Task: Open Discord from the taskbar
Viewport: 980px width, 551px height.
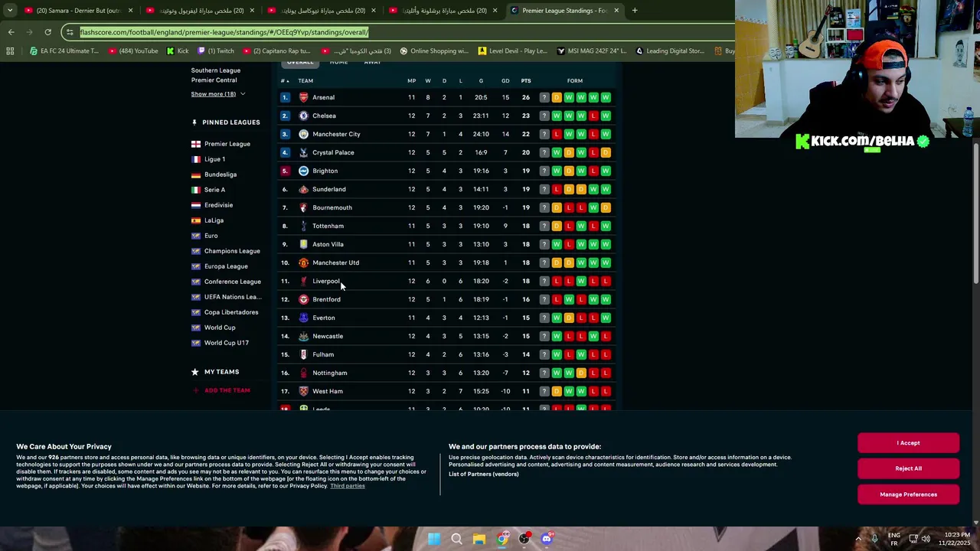Action: [x=547, y=539]
